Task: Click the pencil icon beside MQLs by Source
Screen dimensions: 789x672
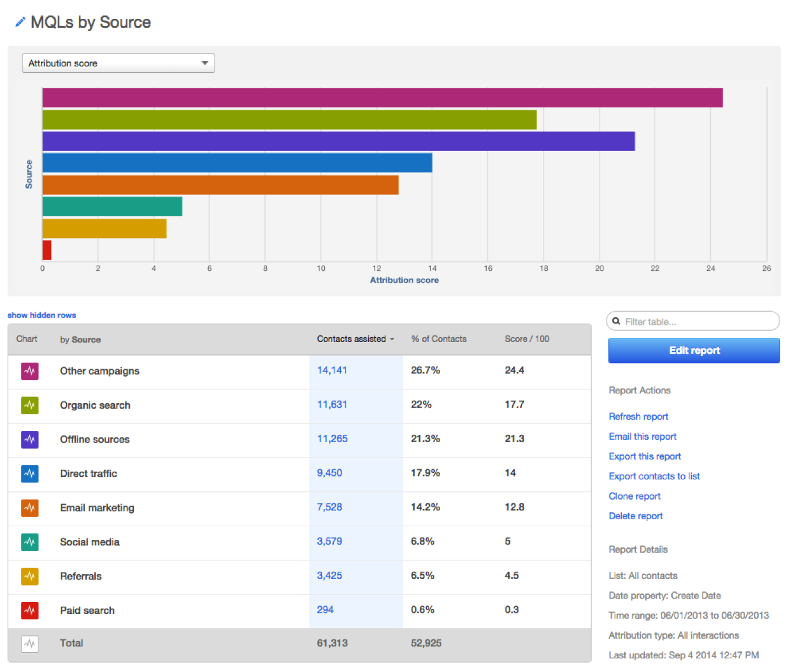Action: click(x=20, y=22)
